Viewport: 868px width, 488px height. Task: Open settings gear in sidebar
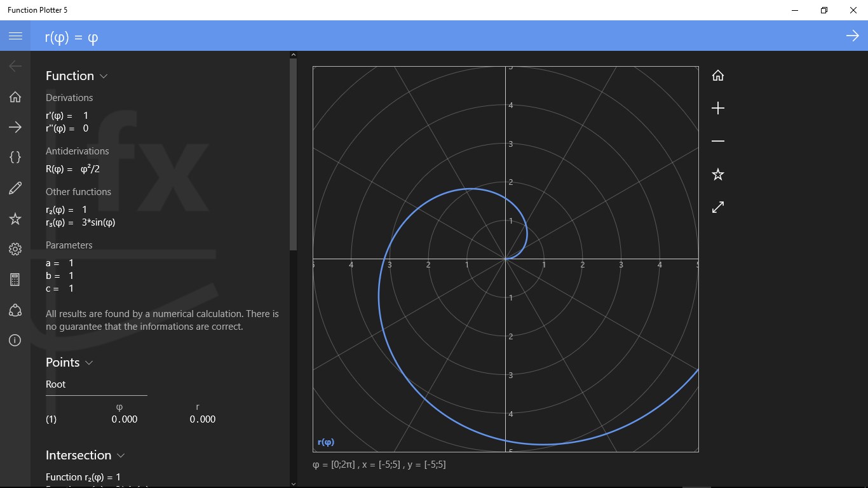click(x=15, y=249)
